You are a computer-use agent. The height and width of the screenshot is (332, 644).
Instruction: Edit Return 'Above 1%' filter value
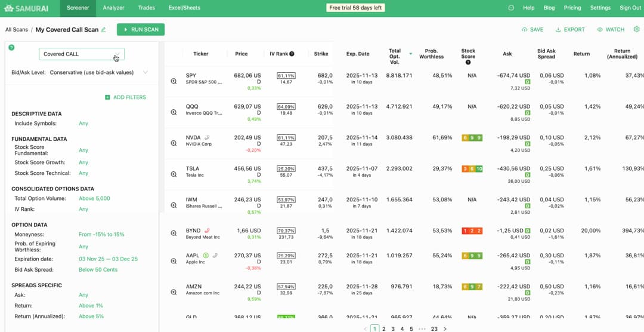[x=91, y=306]
